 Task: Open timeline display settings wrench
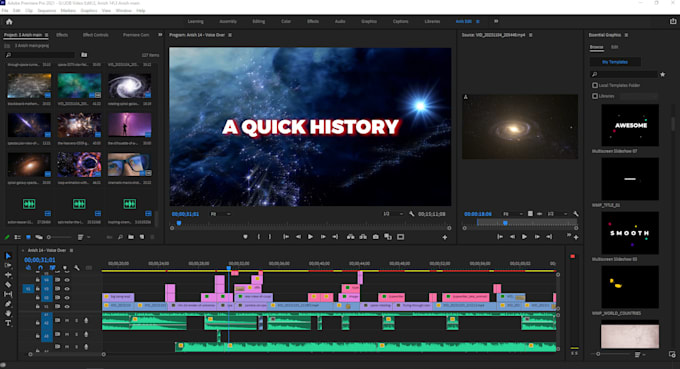pos(77,268)
